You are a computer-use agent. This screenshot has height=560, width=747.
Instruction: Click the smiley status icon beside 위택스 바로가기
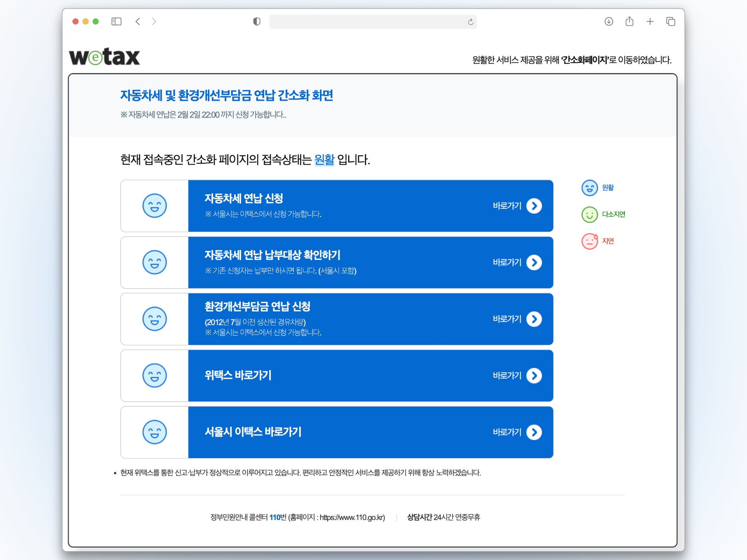(154, 376)
